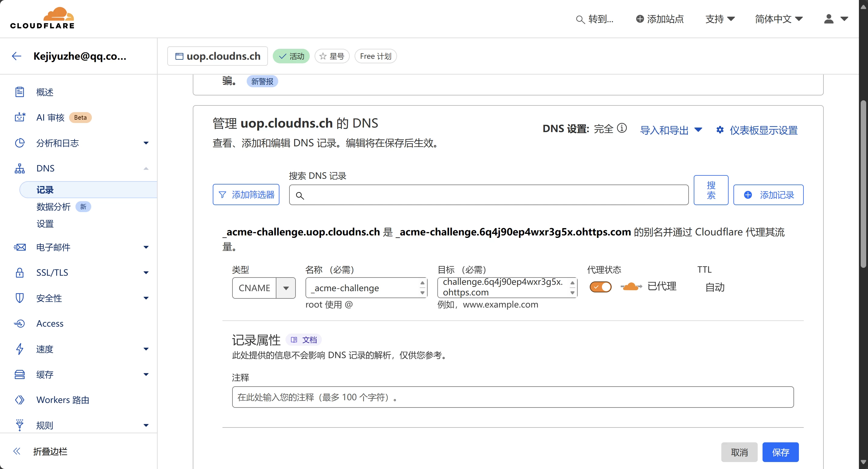The width and height of the screenshot is (868, 469).
Task: Open 仪表板显示设置 gear icon
Action: pyautogui.click(x=720, y=130)
